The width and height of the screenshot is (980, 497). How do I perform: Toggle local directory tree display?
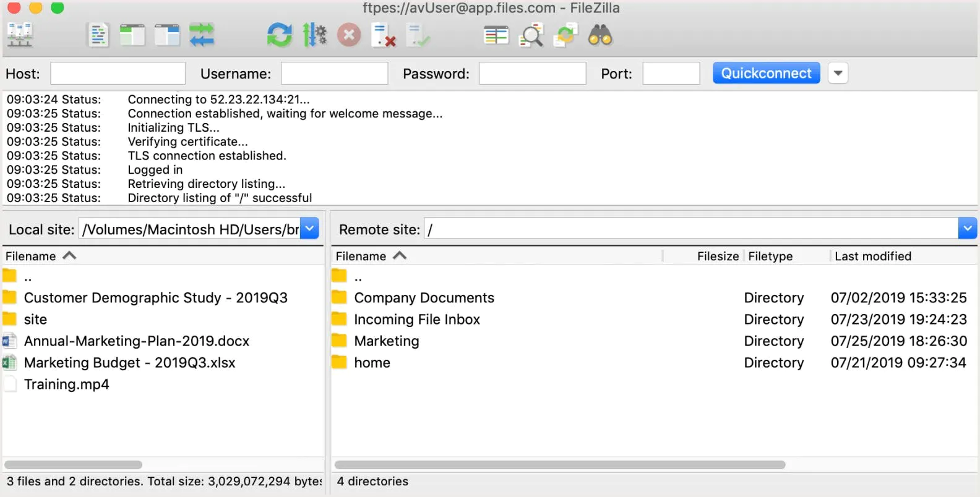click(x=132, y=35)
